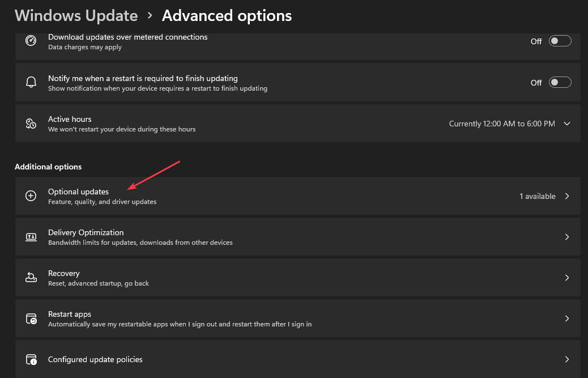Click 'Reset, advanced startup, go back' description
588x378 pixels.
click(x=98, y=283)
